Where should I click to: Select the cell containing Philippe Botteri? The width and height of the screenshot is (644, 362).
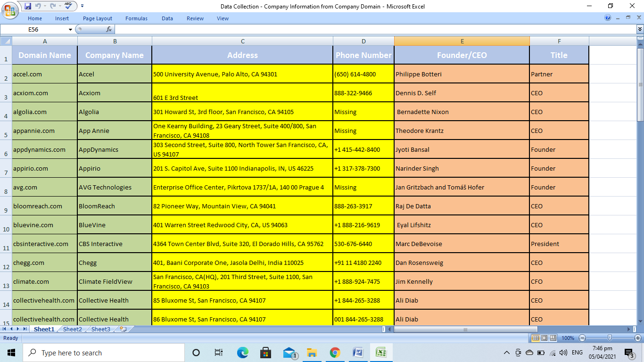[x=462, y=74]
